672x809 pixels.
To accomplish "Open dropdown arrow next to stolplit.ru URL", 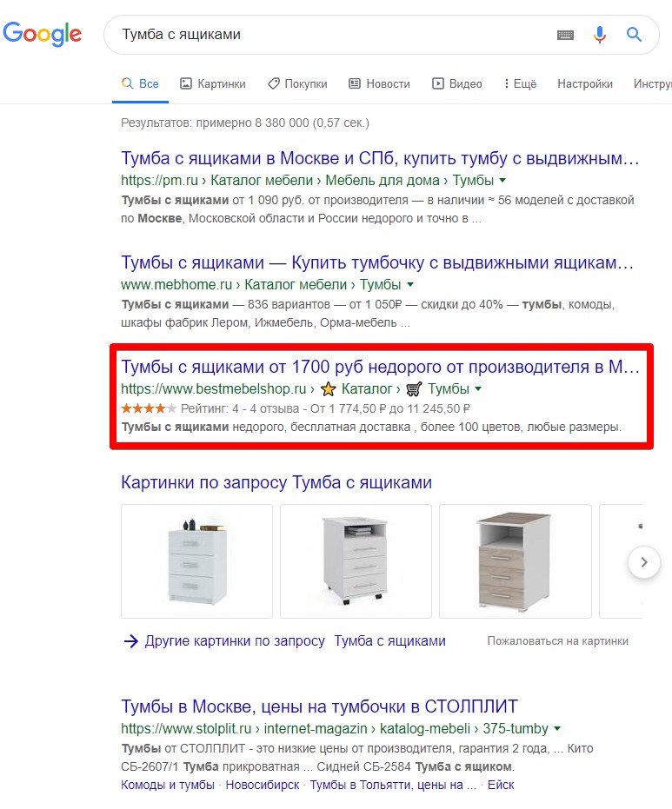I will click(557, 728).
